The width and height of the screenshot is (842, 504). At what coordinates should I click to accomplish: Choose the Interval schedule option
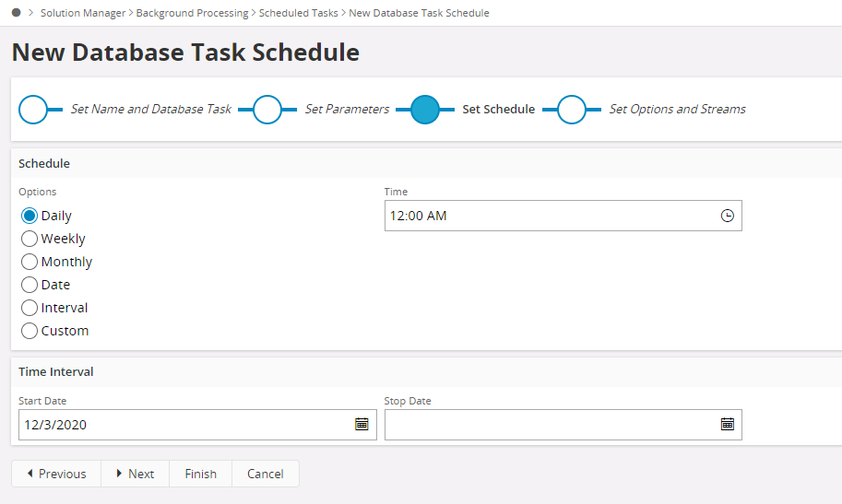(x=30, y=308)
